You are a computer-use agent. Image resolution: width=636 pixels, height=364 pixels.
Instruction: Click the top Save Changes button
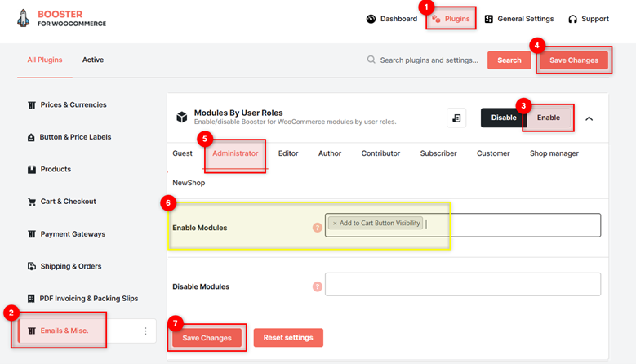573,60
